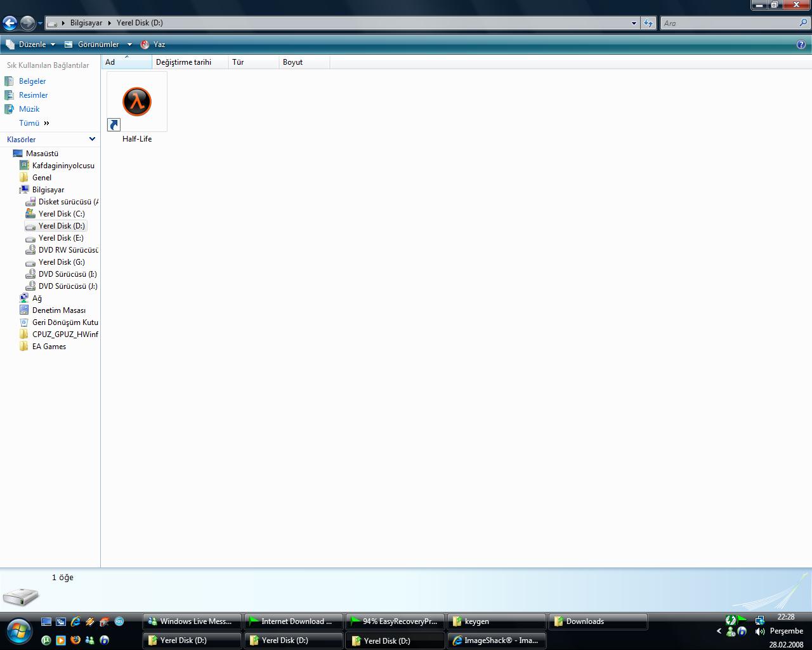Click the Back navigation arrow

(x=10, y=23)
